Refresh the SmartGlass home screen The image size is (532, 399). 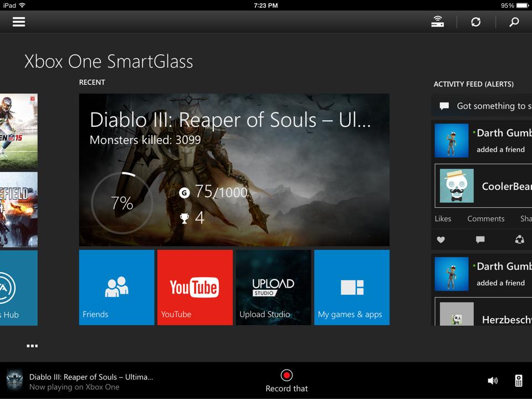click(475, 22)
